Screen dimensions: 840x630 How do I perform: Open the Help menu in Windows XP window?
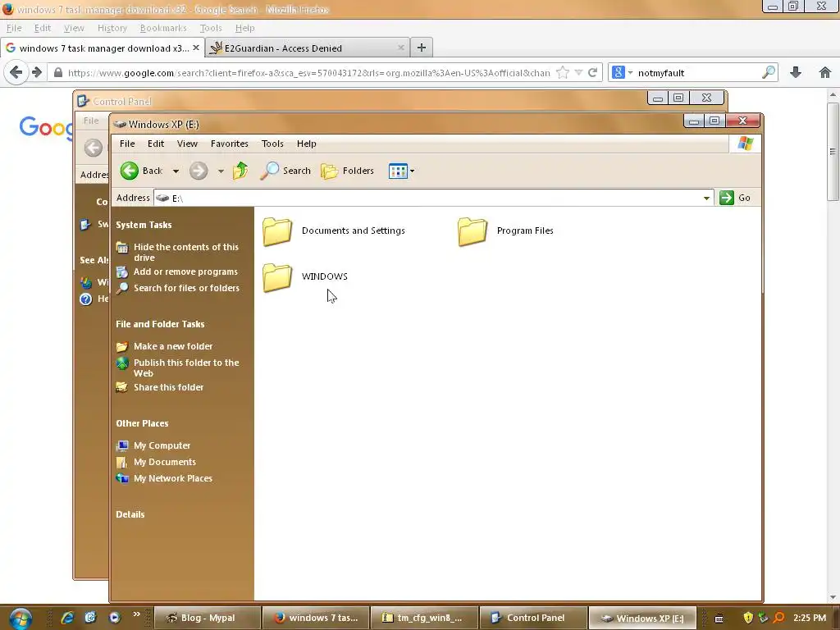[307, 144]
